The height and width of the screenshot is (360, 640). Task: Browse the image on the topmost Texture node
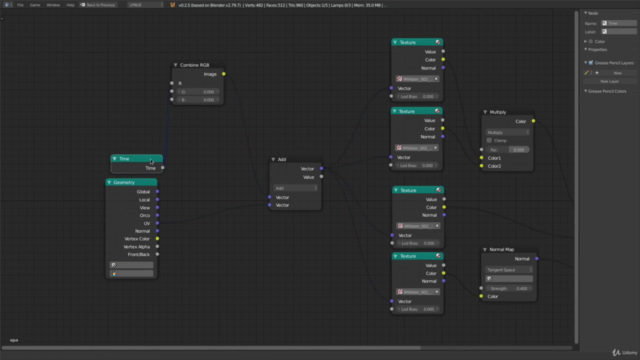tap(400, 79)
